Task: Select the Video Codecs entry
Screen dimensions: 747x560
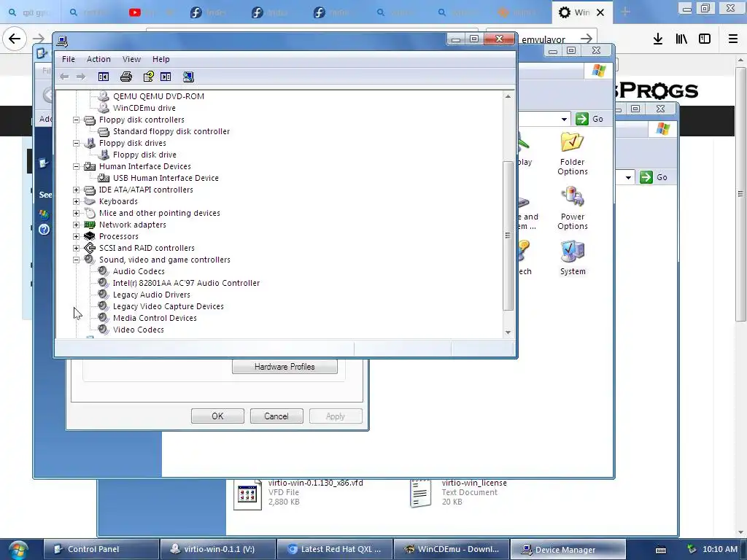Action: [138, 330]
